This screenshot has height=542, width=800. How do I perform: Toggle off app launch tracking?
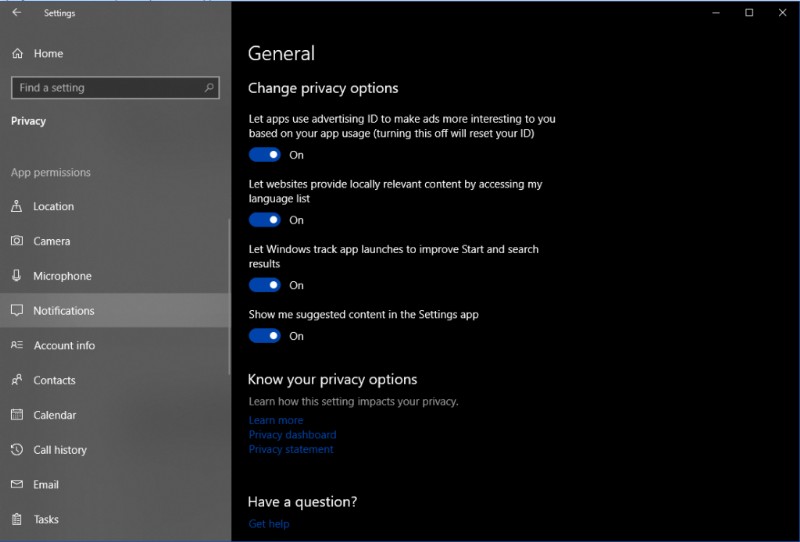[x=264, y=285]
